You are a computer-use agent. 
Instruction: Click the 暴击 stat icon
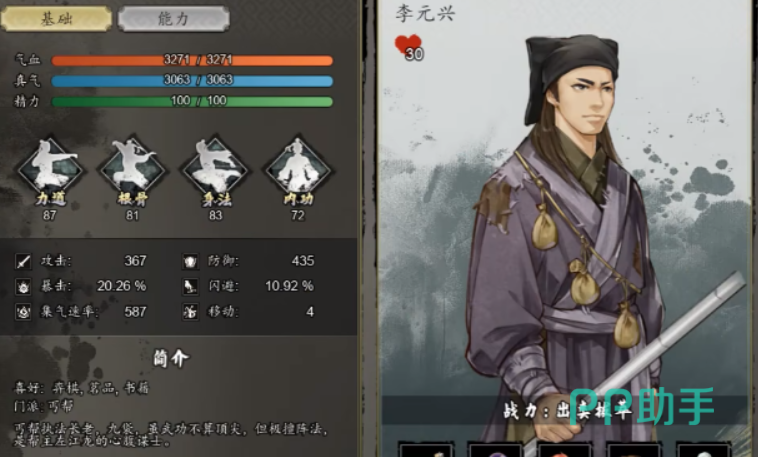tap(23, 287)
